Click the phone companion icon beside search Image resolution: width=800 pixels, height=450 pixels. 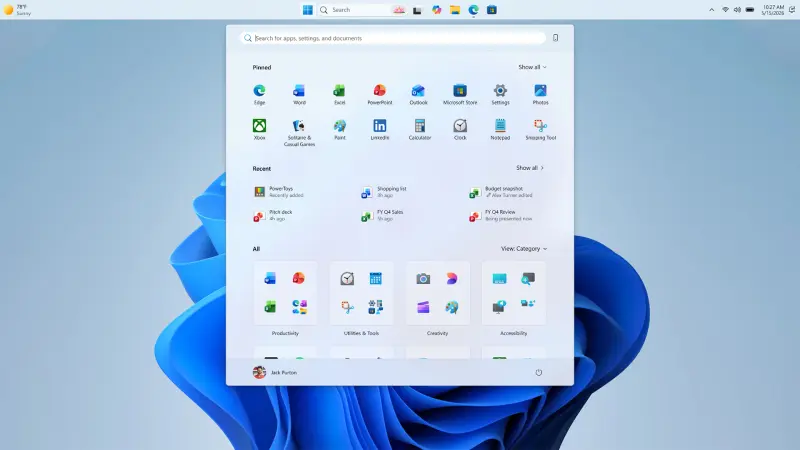[x=555, y=38]
